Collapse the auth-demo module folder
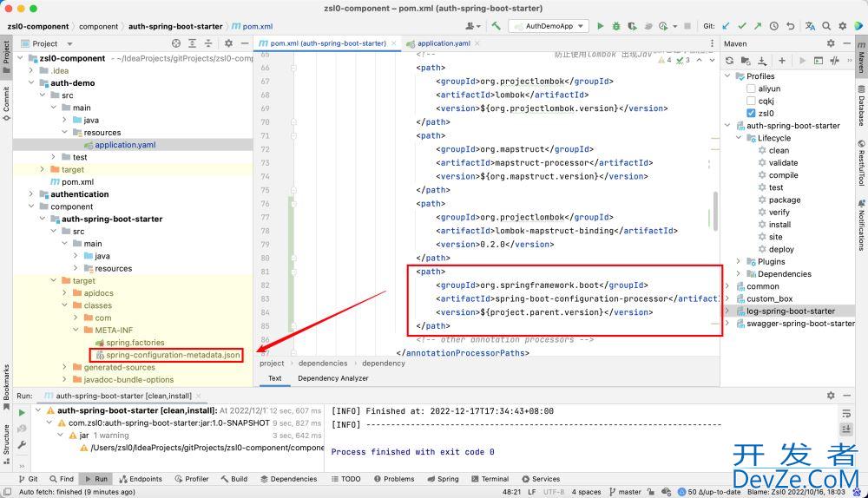This screenshot has width=868, height=498. tap(31, 83)
